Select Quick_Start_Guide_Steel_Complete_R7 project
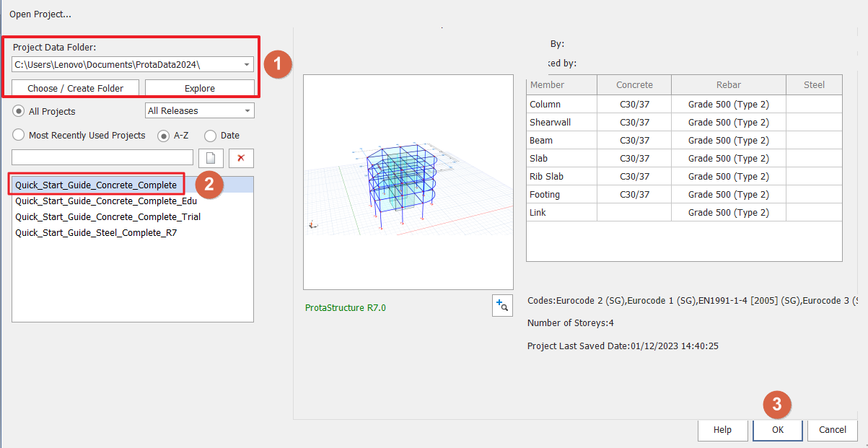Image resolution: width=868 pixels, height=448 pixels. 96,233
